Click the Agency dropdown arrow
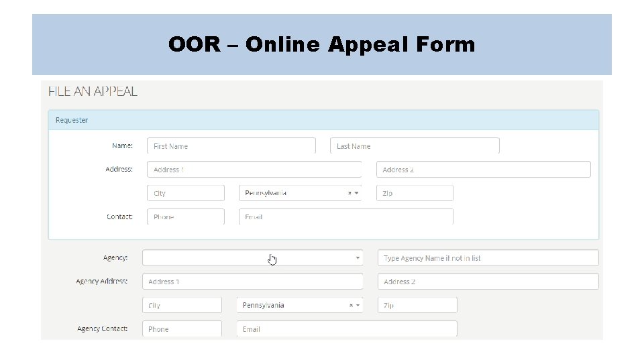Image resolution: width=644 pixels, height=362 pixels. coord(358,257)
